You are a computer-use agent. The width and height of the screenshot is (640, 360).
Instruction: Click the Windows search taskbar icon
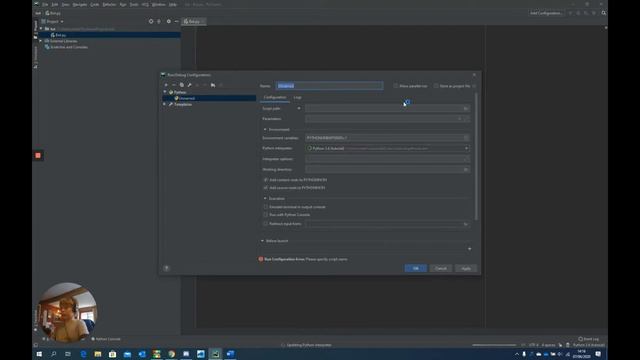(x=53, y=354)
